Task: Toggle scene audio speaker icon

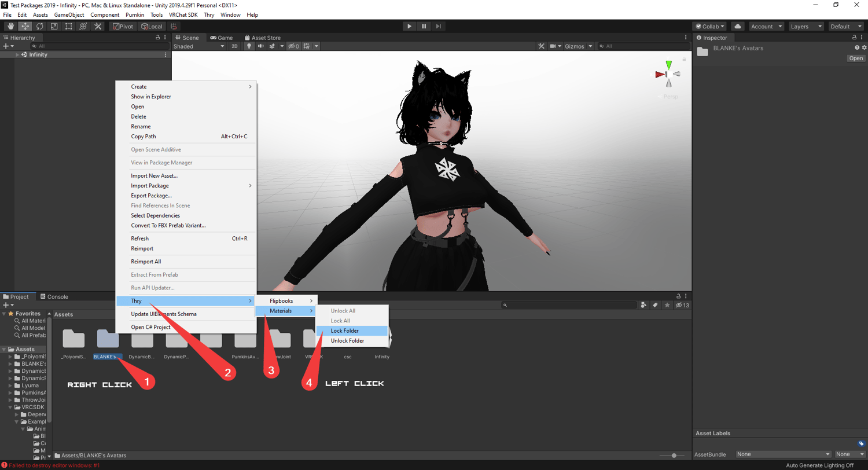Action: (x=261, y=46)
